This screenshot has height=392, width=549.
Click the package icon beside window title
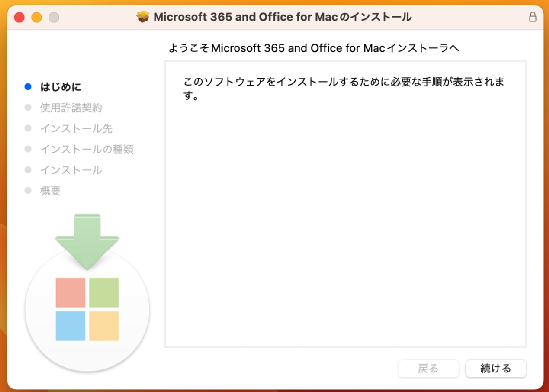(143, 17)
